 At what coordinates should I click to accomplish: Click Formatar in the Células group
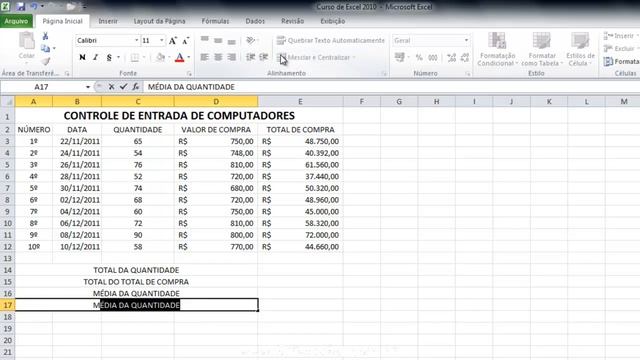tap(621, 62)
